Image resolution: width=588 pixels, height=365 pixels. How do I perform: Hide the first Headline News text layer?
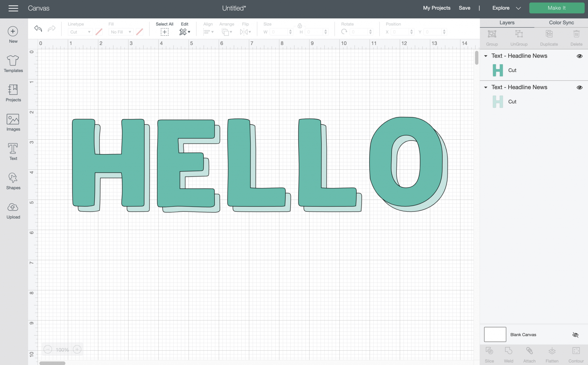click(x=579, y=56)
